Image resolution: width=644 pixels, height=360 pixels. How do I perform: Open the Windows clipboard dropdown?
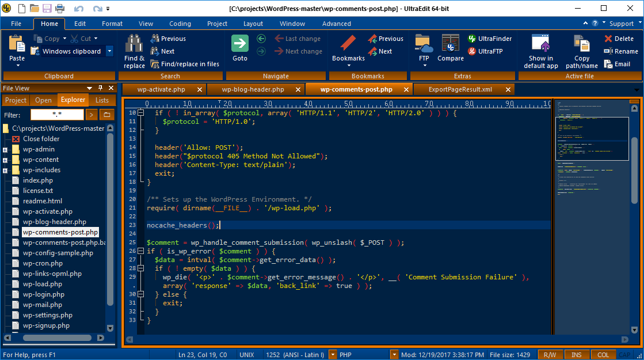tap(109, 51)
